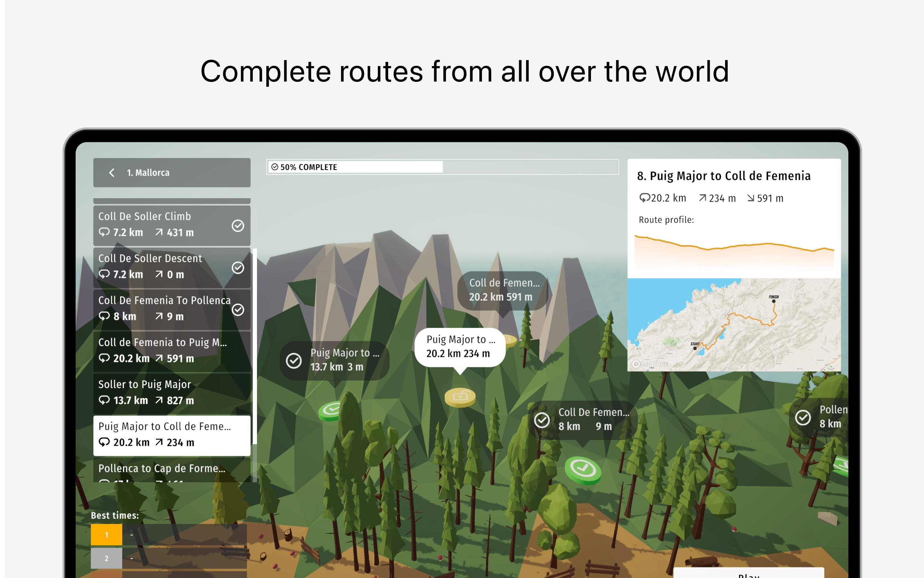924x578 pixels.
Task: Click the 1. Mallorca header label
Action: 148,173
